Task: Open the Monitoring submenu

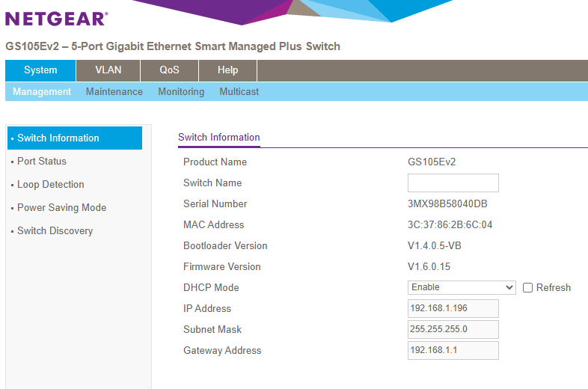Action: coord(181,91)
